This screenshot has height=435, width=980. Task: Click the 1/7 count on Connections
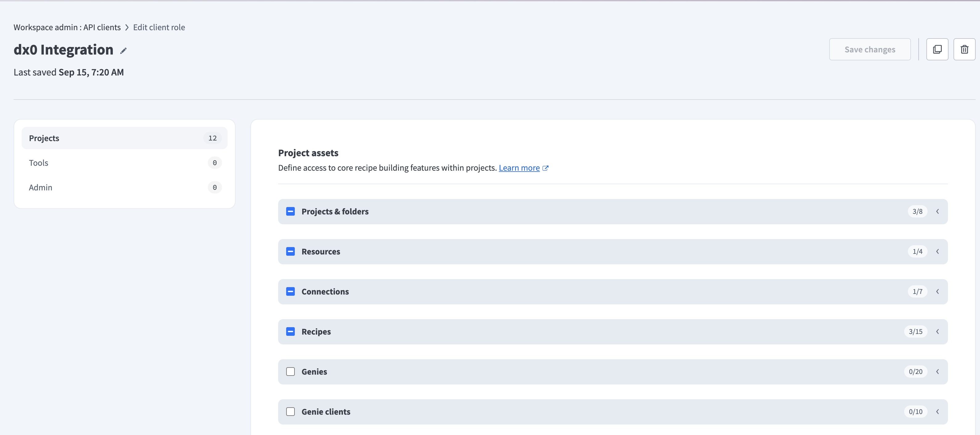917,291
